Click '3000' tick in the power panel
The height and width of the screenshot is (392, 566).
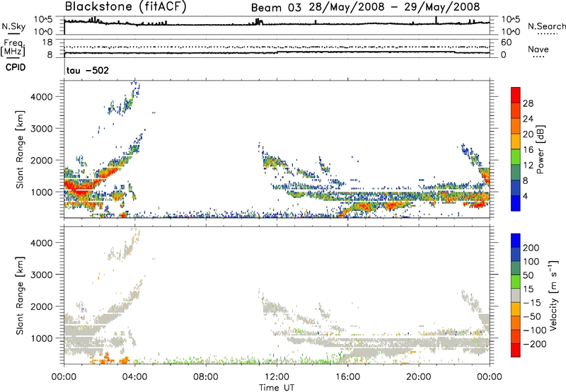[x=42, y=129]
